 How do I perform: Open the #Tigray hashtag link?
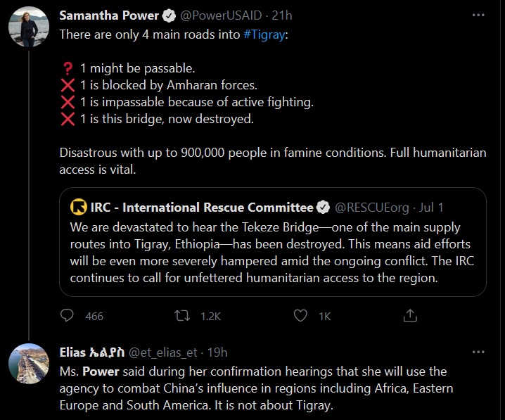click(264, 34)
